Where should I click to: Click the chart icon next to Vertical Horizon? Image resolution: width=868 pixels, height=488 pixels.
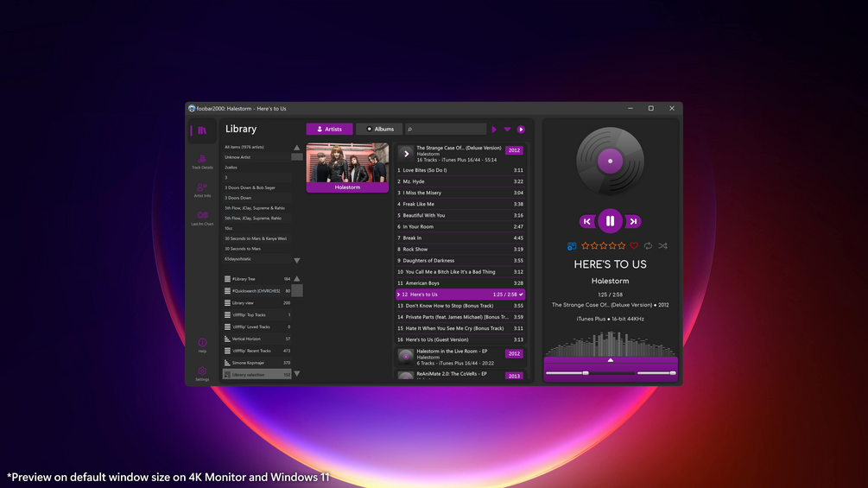(227, 339)
